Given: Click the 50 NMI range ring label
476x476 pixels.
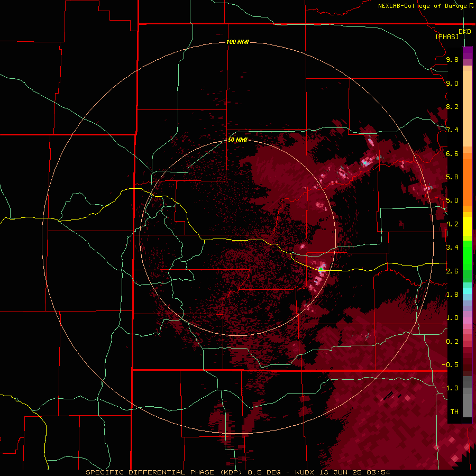Looking at the screenshot, I should coord(237,140).
